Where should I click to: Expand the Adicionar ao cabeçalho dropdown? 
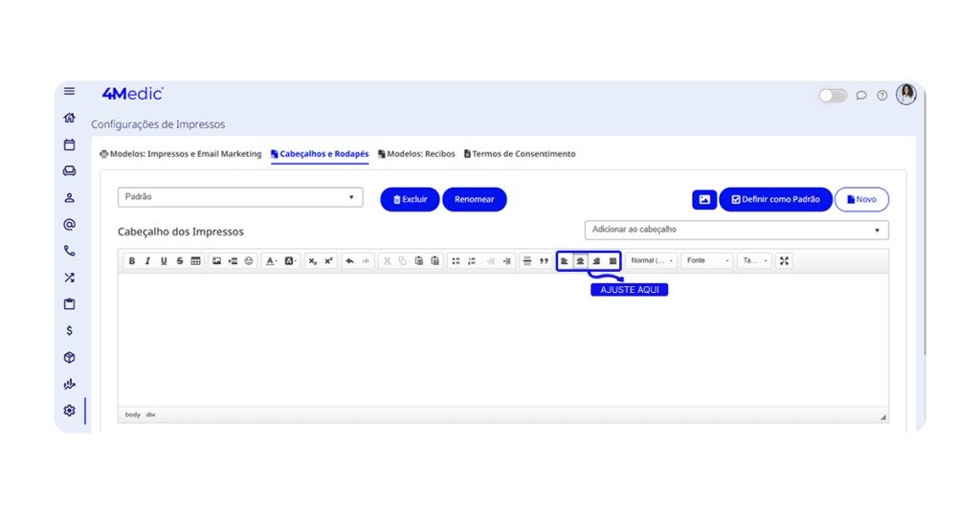[736, 230]
